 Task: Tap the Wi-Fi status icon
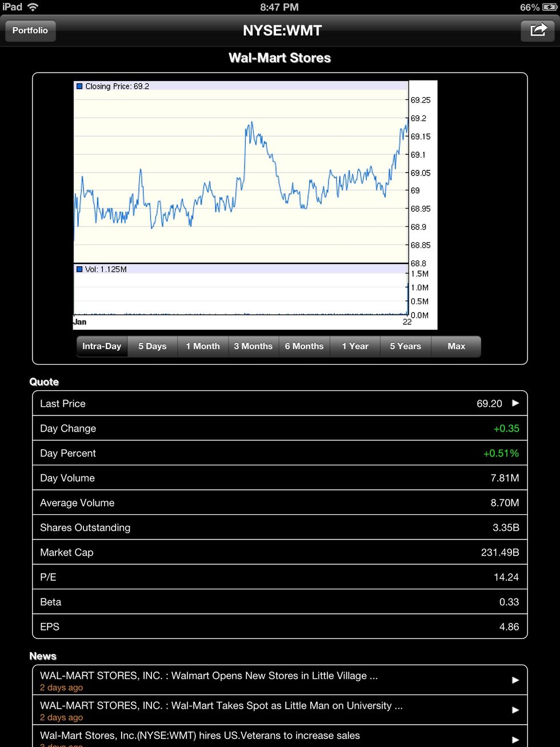[x=33, y=7]
